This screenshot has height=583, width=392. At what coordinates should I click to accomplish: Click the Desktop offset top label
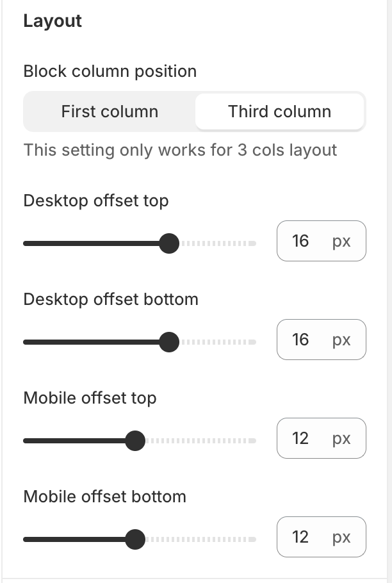(x=95, y=201)
